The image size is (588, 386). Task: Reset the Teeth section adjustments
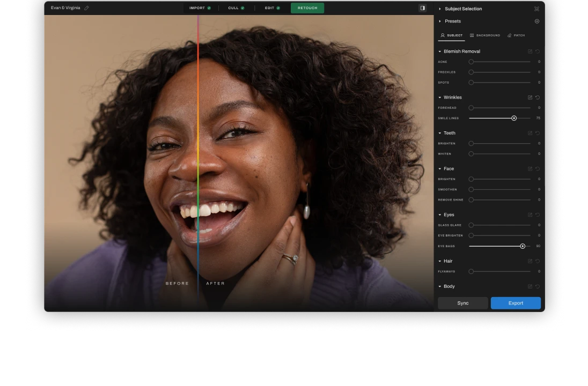coord(538,133)
